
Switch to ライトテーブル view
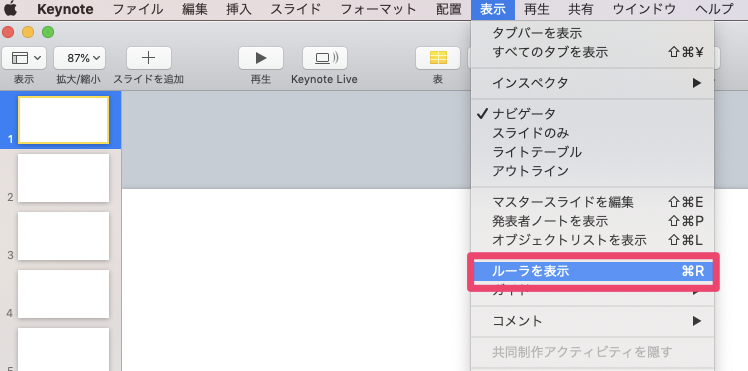592,152
